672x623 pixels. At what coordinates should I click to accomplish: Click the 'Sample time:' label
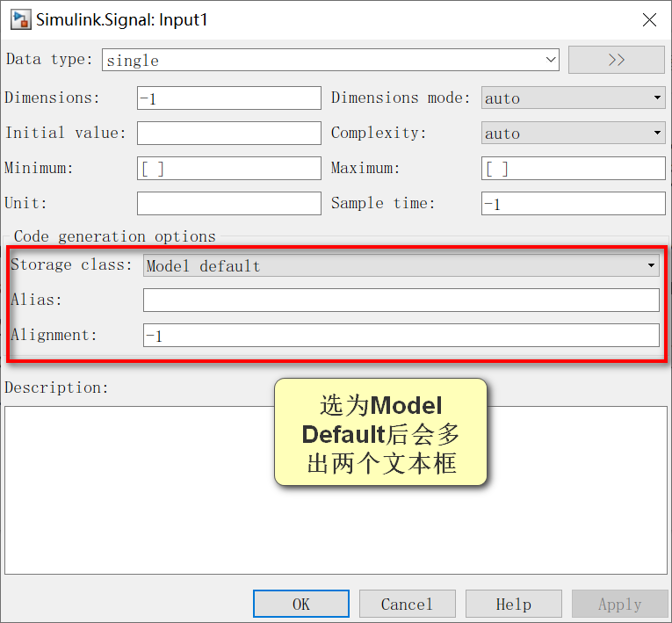pos(383,203)
